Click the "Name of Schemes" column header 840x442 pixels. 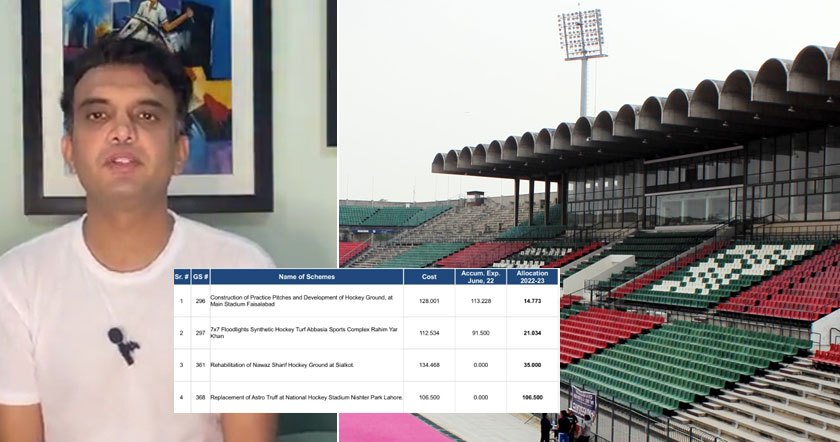tap(306, 276)
